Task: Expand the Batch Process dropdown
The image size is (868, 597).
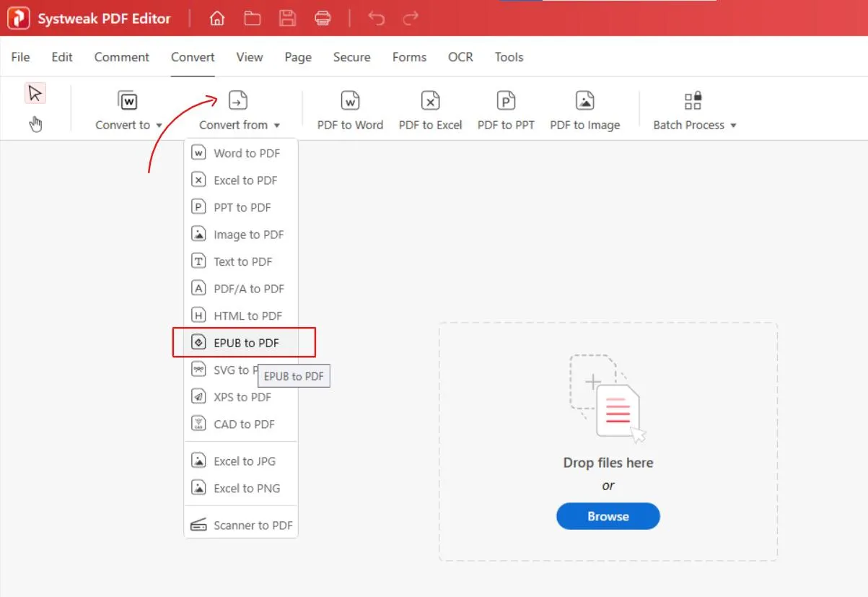Action: (693, 108)
